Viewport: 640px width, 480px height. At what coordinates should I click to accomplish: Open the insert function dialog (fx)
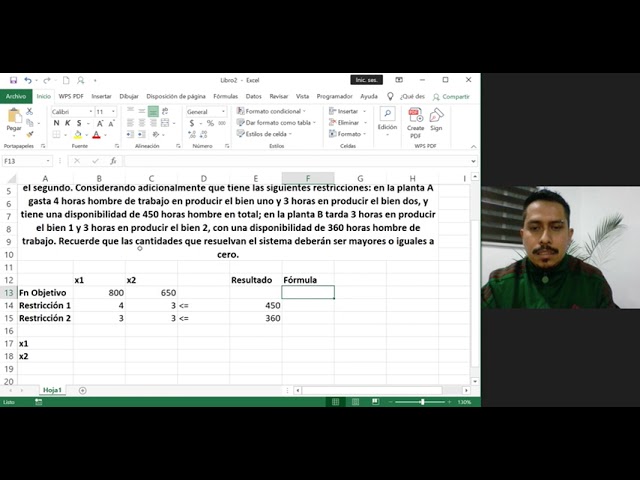[113, 161]
